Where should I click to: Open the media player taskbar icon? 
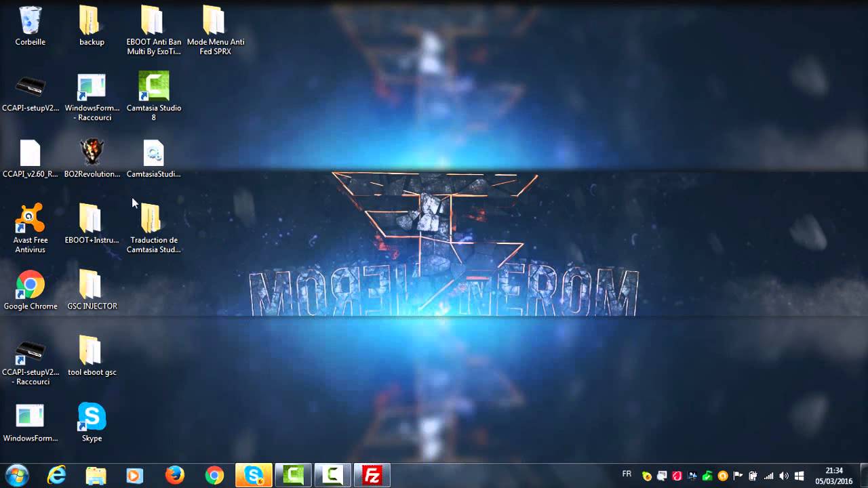coord(136,476)
